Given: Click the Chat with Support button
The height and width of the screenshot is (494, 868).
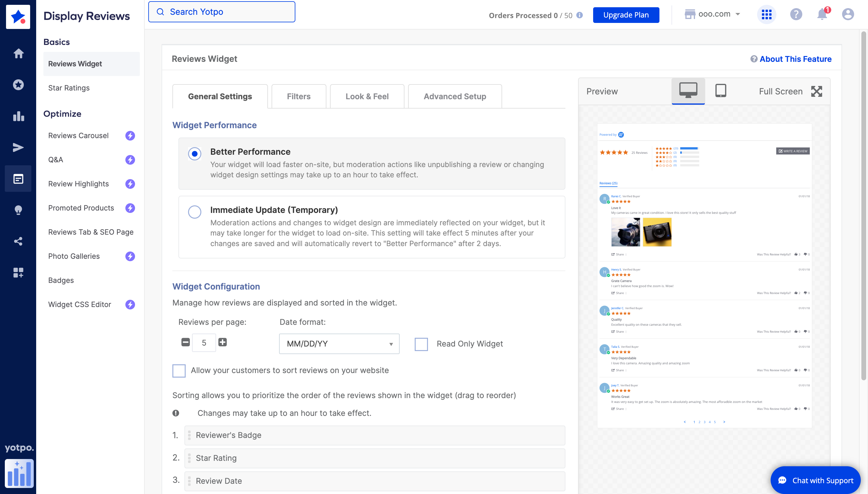Looking at the screenshot, I should [816, 480].
